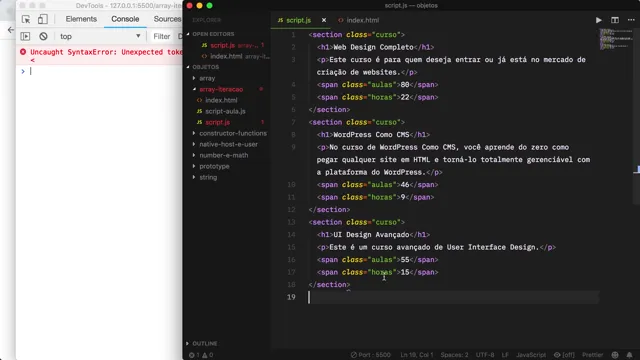Open the script.js editor tab

[298, 20]
